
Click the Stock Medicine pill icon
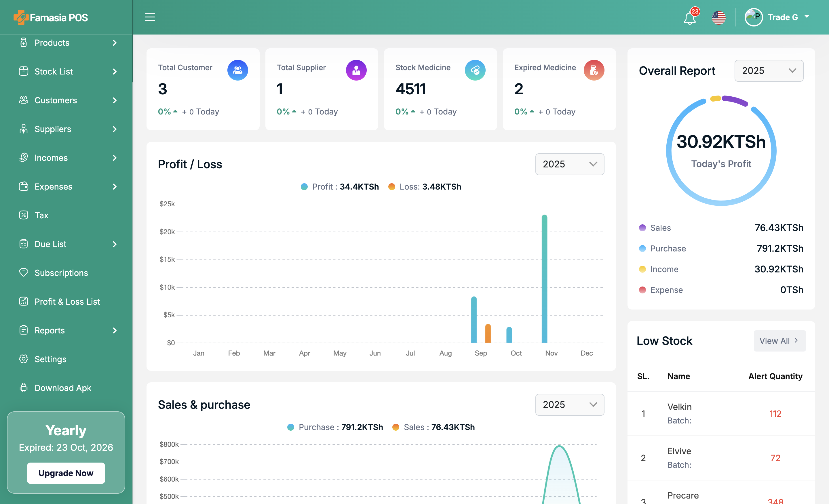[x=475, y=70]
